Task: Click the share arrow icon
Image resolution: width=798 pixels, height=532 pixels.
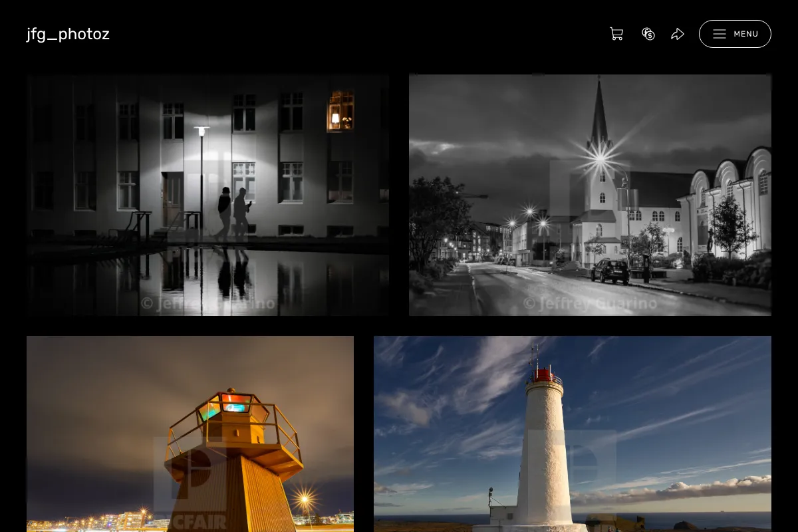Action: (x=678, y=34)
